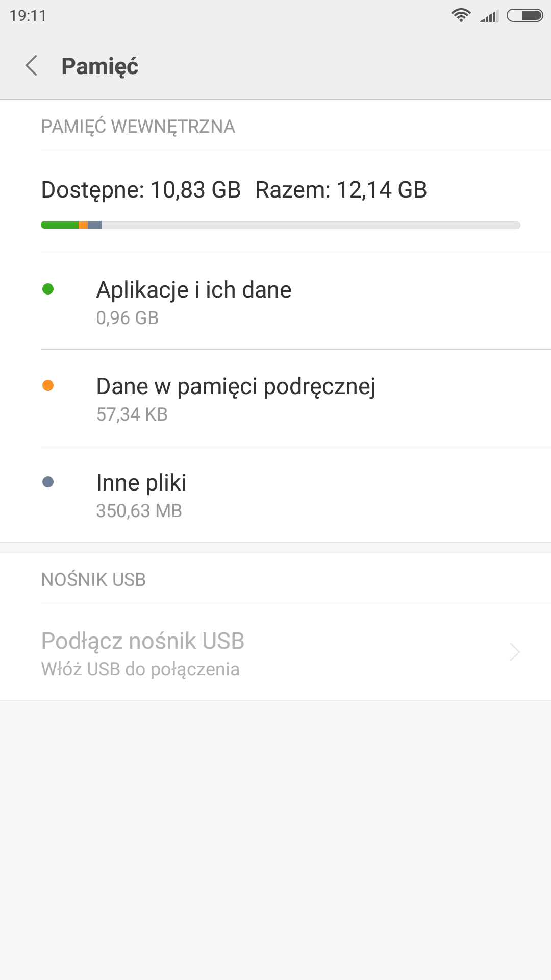Image resolution: width=551 pixels, height=980 pixels.
Task: Tap gray-blue segment of storage bar
Action: tap(95, 225)
